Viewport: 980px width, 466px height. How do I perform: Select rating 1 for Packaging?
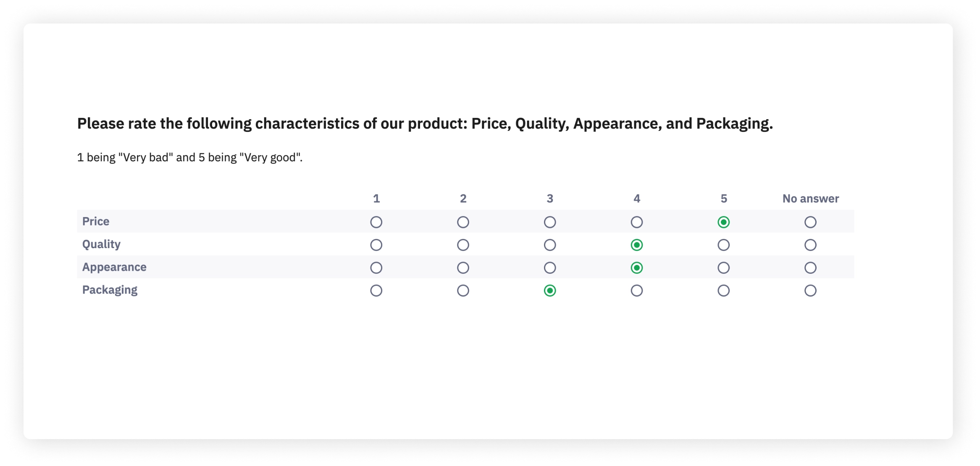376,290
